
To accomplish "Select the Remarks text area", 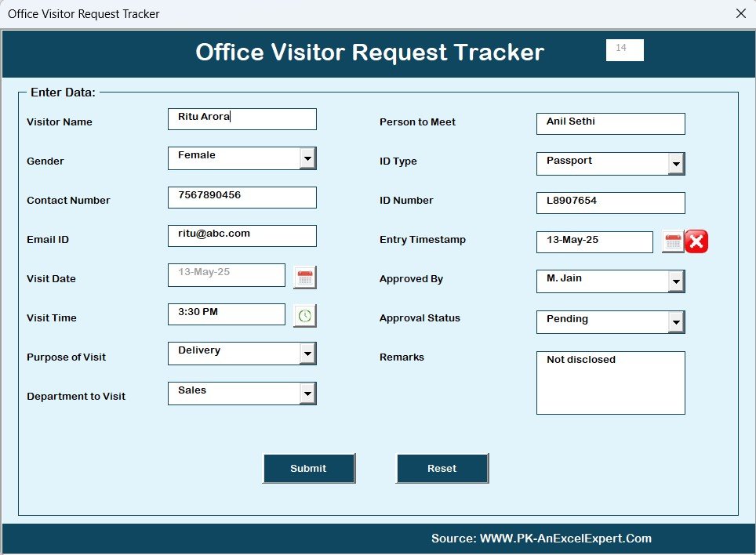I will tap(610, 383).
